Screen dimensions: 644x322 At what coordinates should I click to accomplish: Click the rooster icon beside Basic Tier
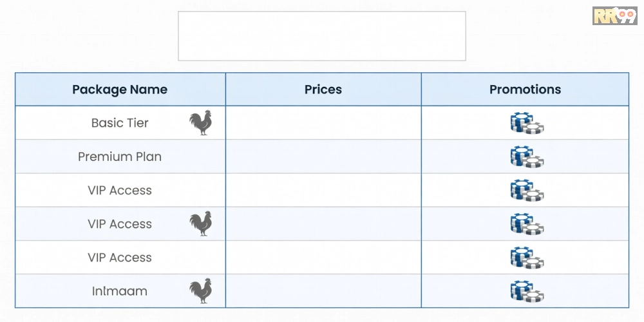point(201,122)
